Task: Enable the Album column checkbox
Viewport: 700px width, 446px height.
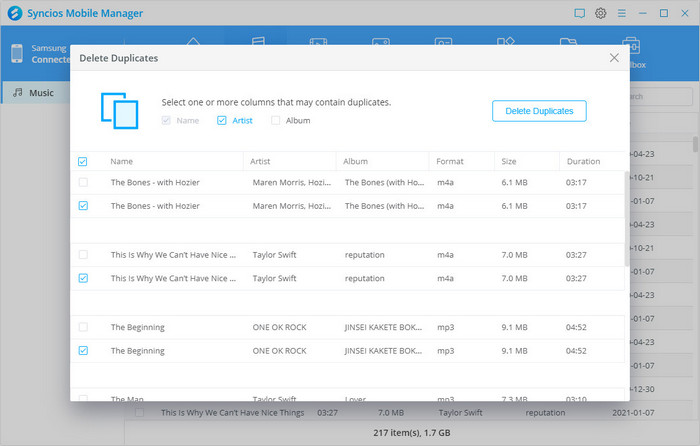Action: (x=275, y=121)
